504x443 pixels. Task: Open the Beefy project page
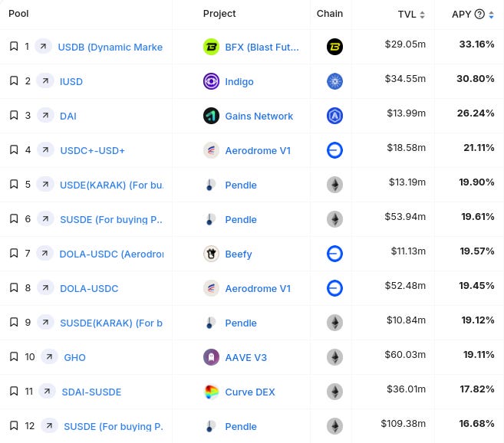tap(239, 254)
